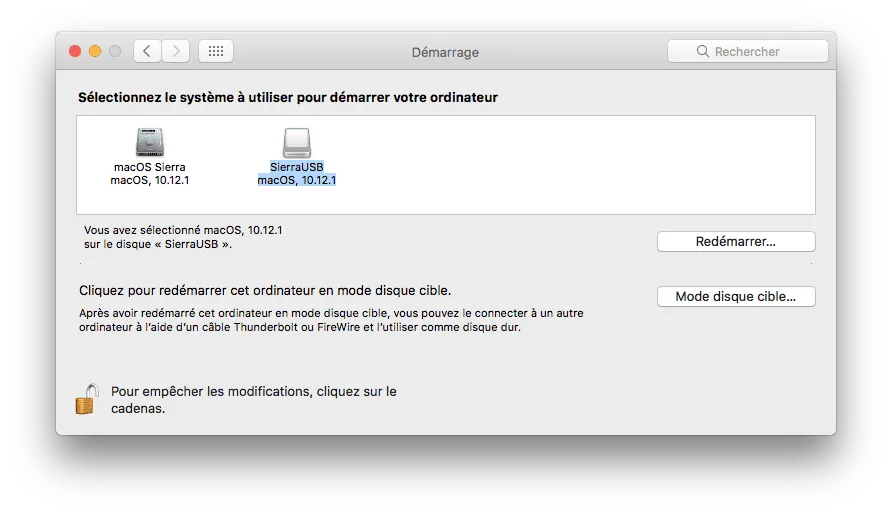Click the "macOS Sierra" disk name label
This screenshot has width=892, height=515.
point(150,167)
